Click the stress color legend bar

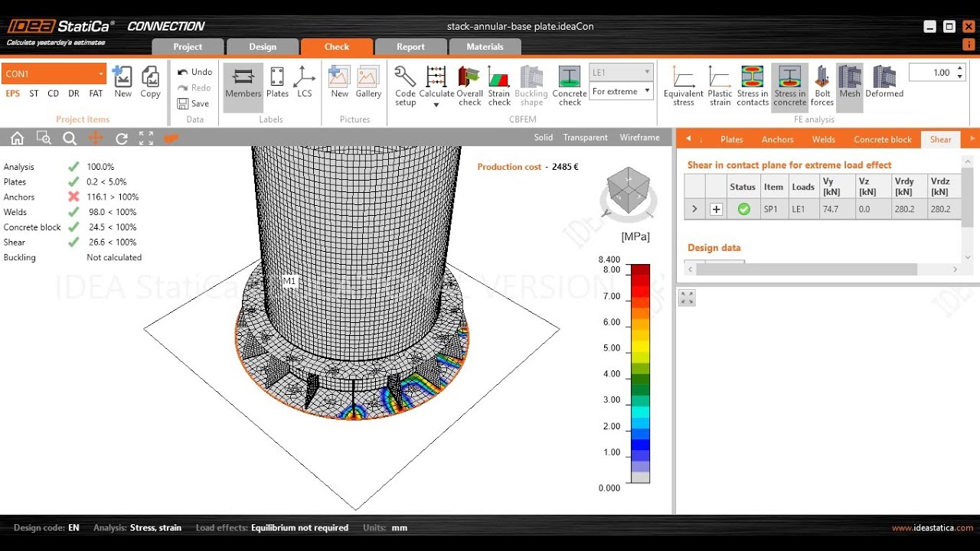click(639, 373)
